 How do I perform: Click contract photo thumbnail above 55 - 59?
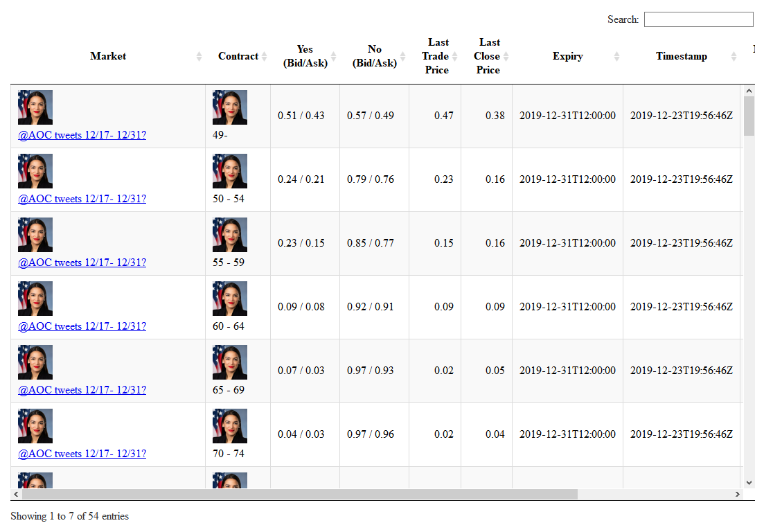tap(230, 235)
